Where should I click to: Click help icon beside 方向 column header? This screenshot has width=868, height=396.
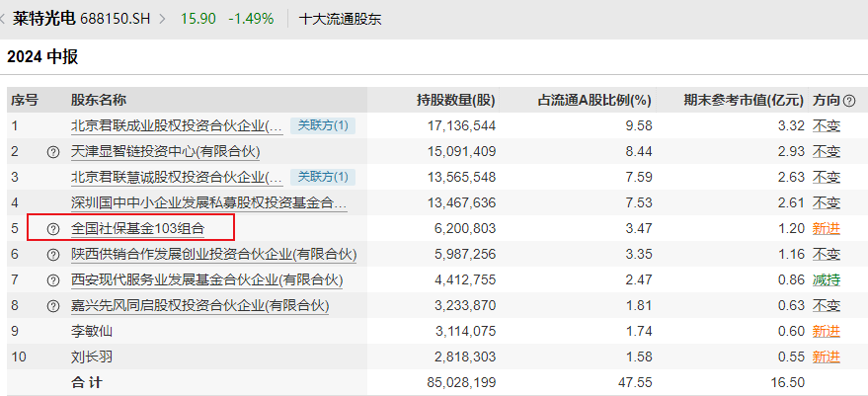click(x=849, y=101)
